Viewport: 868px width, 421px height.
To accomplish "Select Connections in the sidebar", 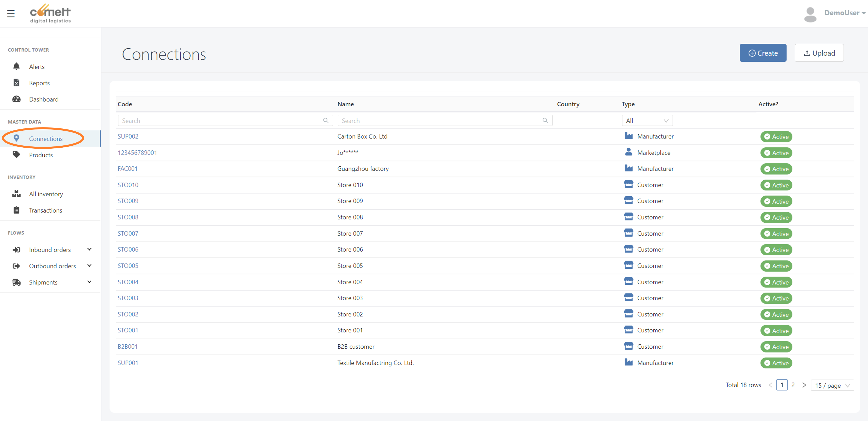I will (x=46, y=139).
